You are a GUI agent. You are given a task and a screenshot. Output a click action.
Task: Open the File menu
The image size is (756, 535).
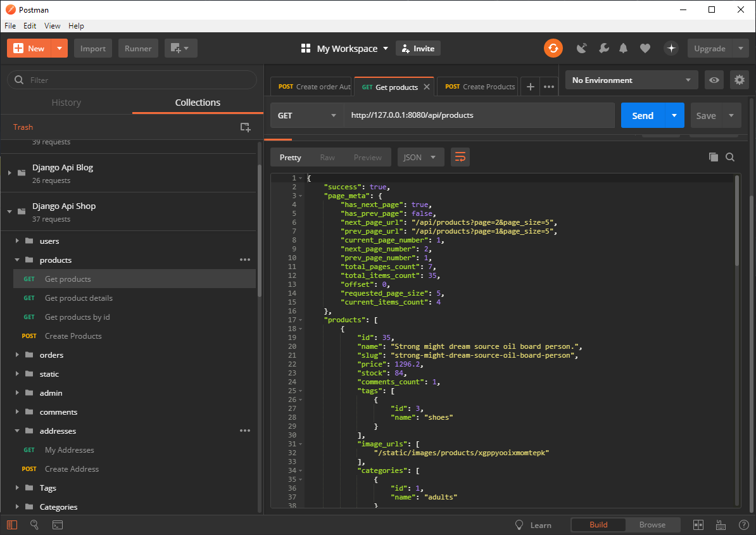coord(10,25)
